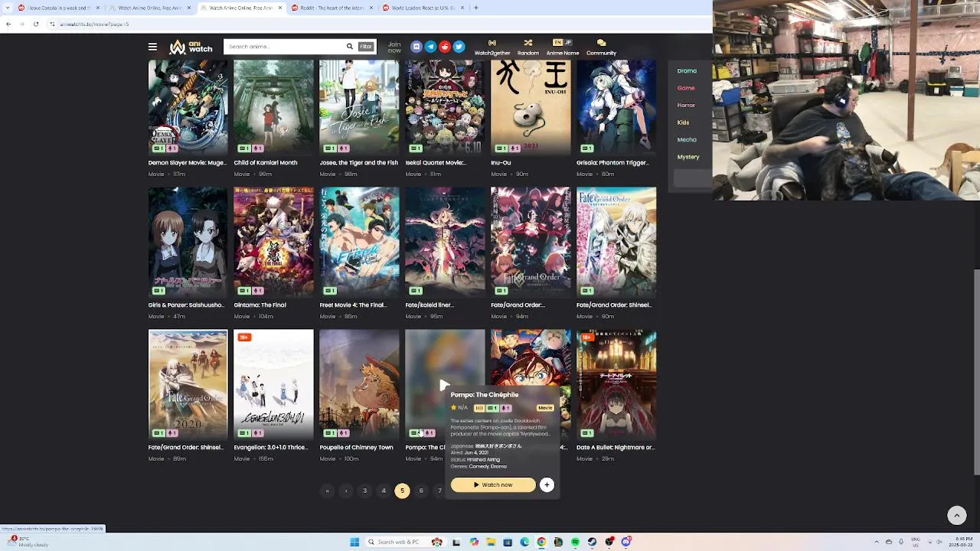Switch anime name to EN
This screenshot has height=551, width=980.
[x=557, y=42]
